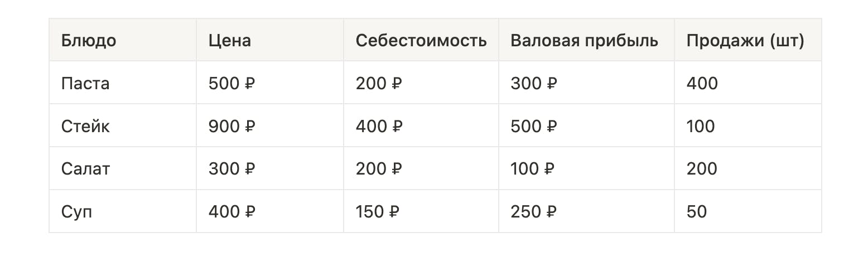The height and width of the screenshot is (261, 868).
Task: Click Стейк cost cell 400 ₽
Action: coord(379,126)
